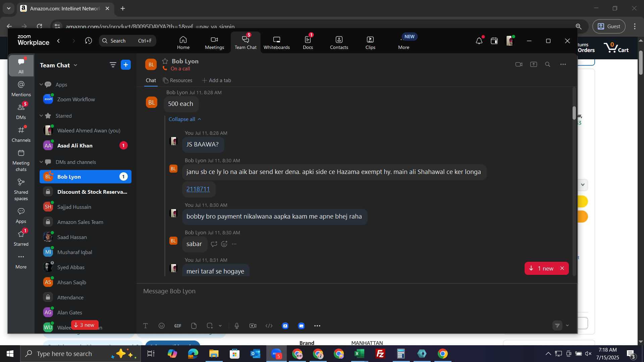Dismiss the 1 new message badge

(562, 268)
